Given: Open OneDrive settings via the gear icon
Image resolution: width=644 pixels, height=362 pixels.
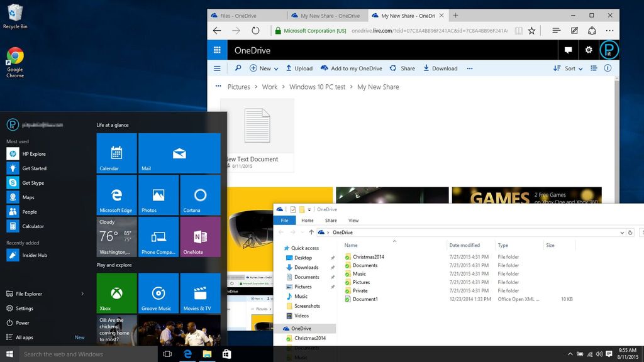Looking at the screenshot, I should [x=589, y=50].
